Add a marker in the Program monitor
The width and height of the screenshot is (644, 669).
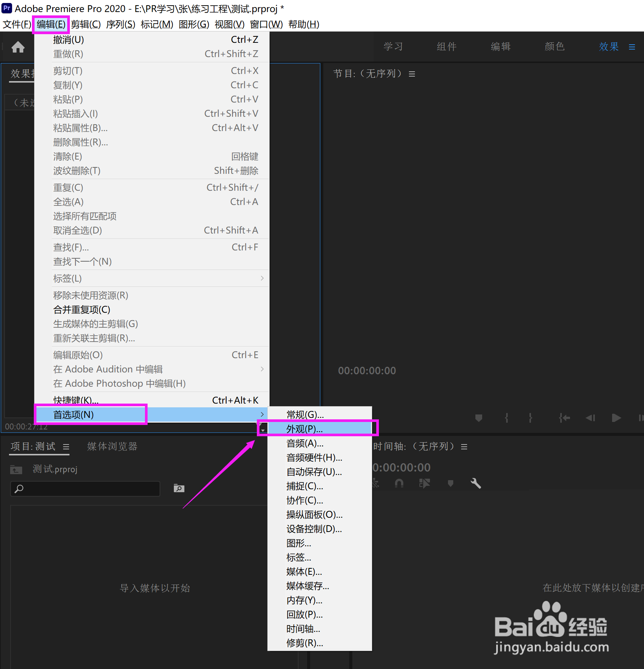click(x=478, y=418)
